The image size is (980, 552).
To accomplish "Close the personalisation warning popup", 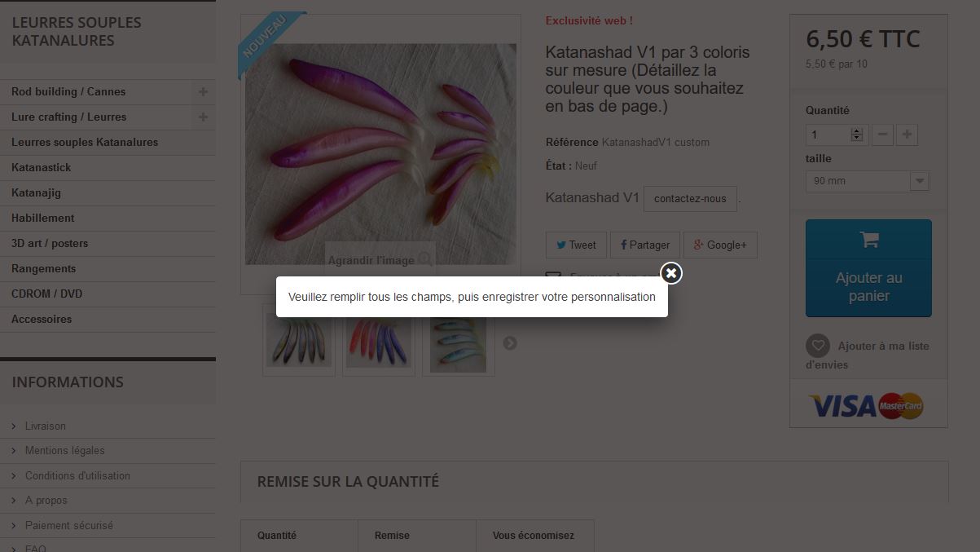I will pyautogui.click(x=670, y=273).
